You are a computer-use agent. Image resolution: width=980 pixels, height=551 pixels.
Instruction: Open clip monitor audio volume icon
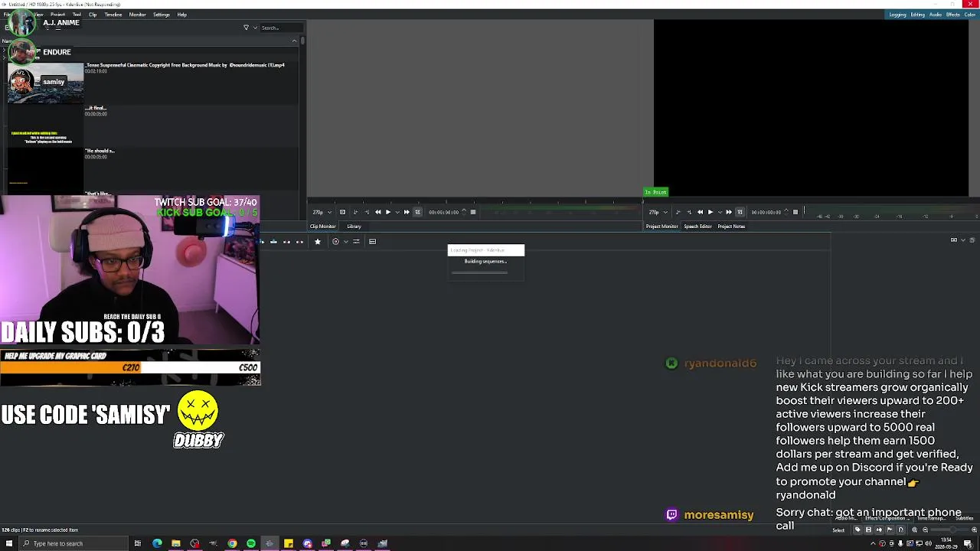[473, 212]
